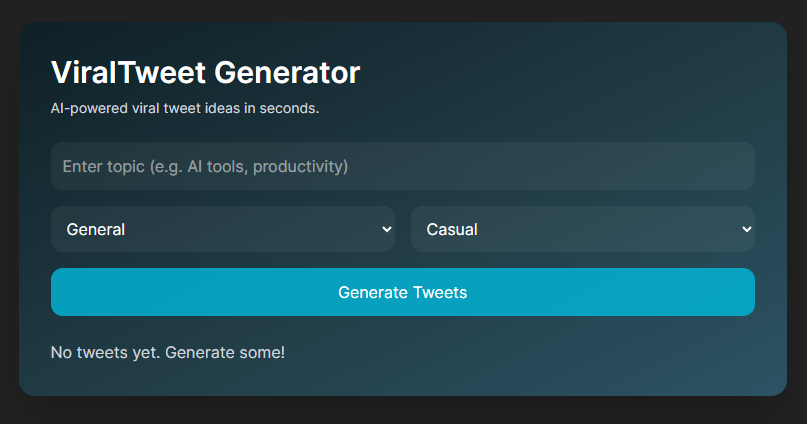
Task: Click the ViralTweet Generator heading
Action: (205, 73)
